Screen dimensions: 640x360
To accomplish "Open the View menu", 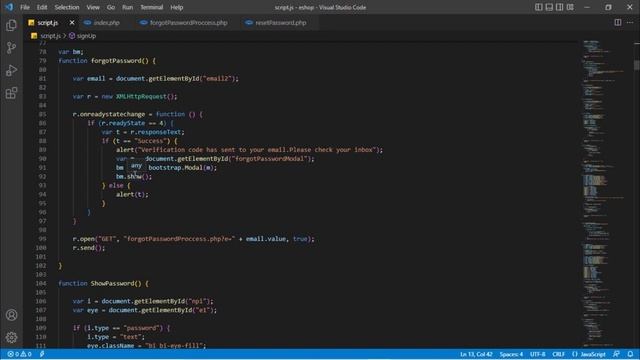I will click(x=93, y=7).
